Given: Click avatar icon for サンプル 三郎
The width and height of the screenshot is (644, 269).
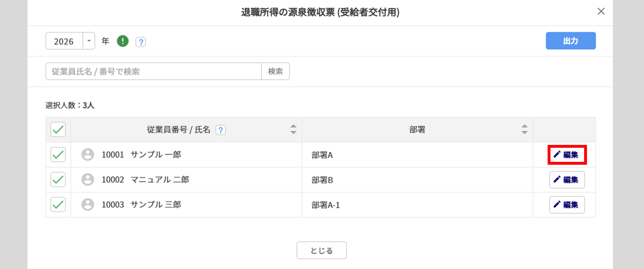Looking at the screenshot, I should click(87, 204).
